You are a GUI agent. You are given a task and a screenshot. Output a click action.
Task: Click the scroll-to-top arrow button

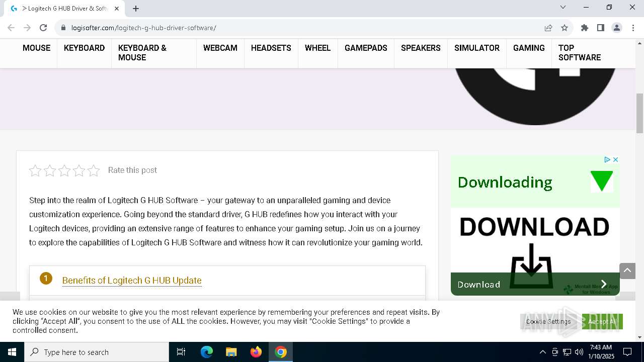coord(627,270)
